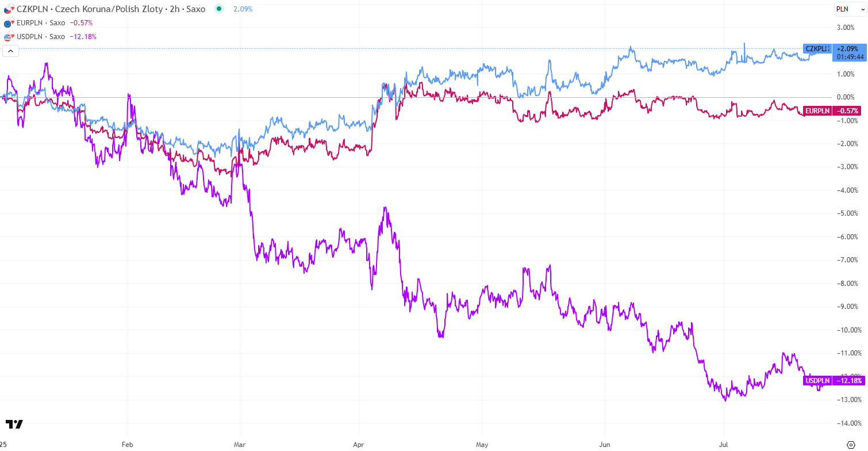Click the purple USDPLN price axis label

point(817,381)
